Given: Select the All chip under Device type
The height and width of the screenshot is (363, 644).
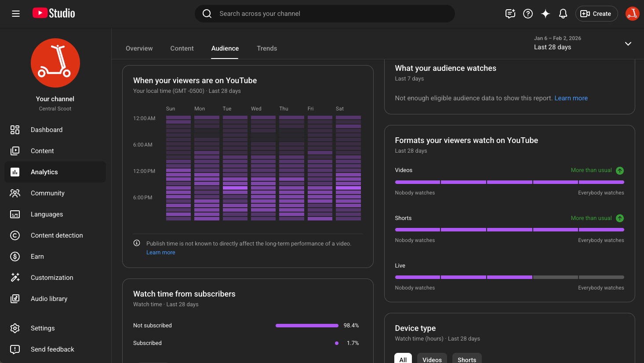Looking at the screenshot, I should coord(403,359).
